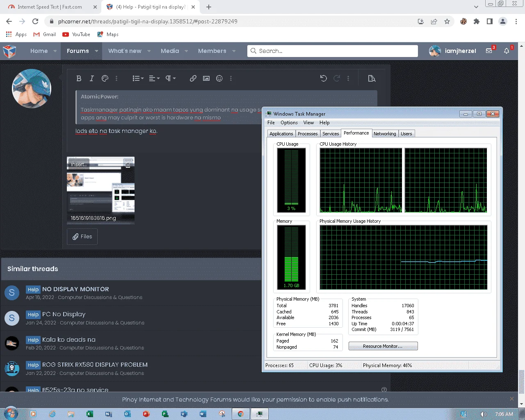Switch to the Services tab in Task Manager
525x420 pixels.
pyautogui.click(x=331, y=134)
